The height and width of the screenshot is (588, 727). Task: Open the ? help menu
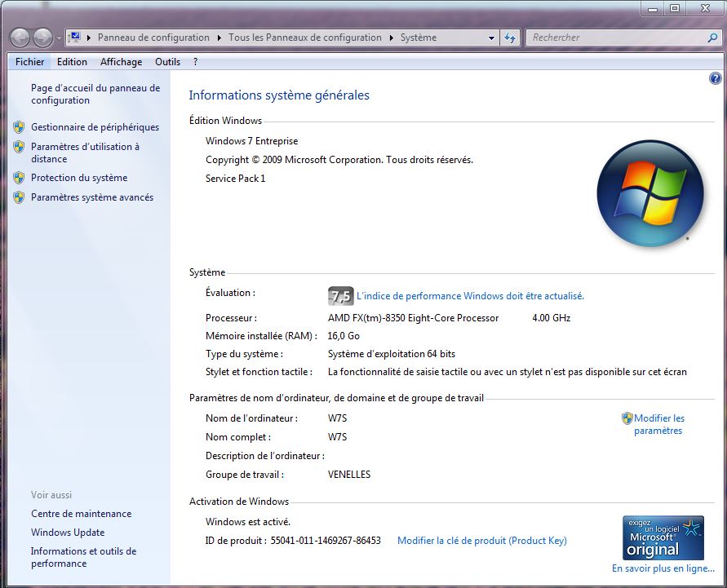click(196, 62)
